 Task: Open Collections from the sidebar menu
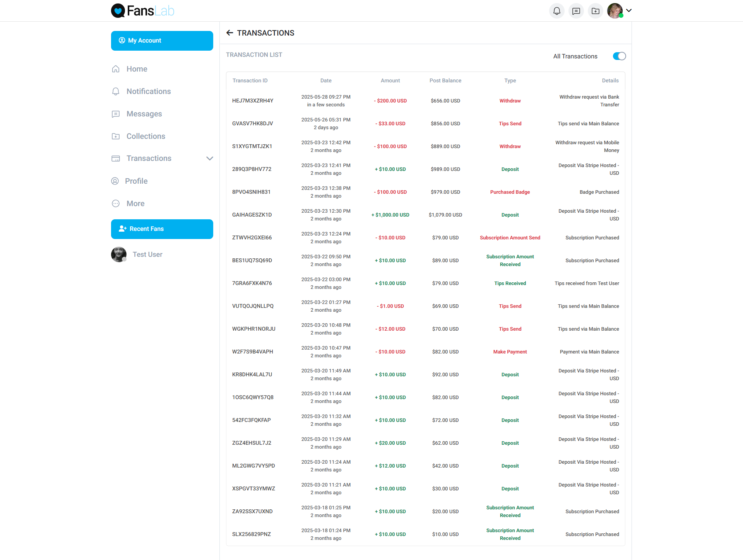146,136
